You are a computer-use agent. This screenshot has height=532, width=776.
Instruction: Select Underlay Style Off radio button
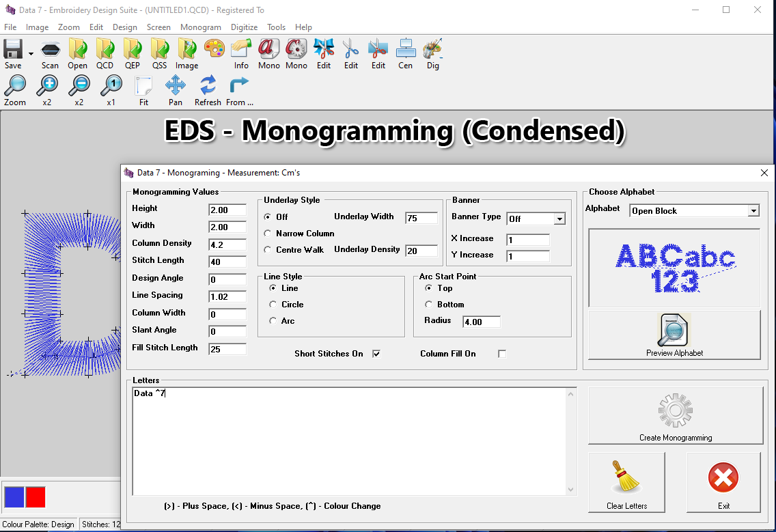click(x=268, y=216)
